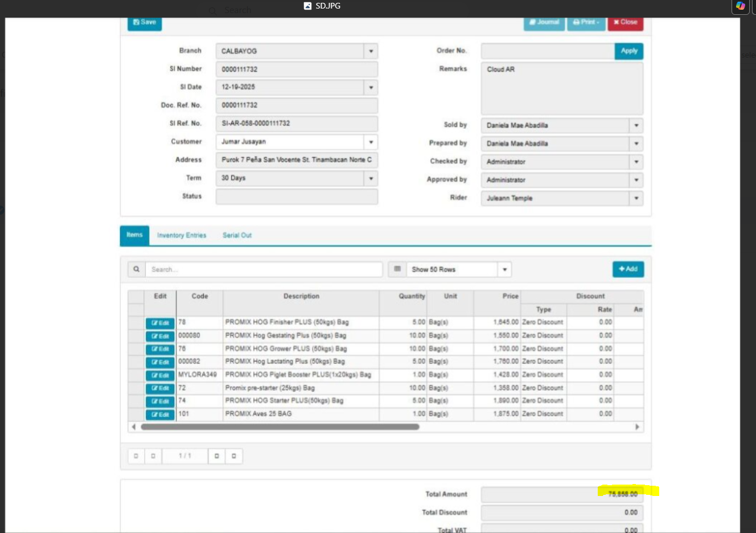
Task: Click the Add button for items
Action: (x=628, y=269)
